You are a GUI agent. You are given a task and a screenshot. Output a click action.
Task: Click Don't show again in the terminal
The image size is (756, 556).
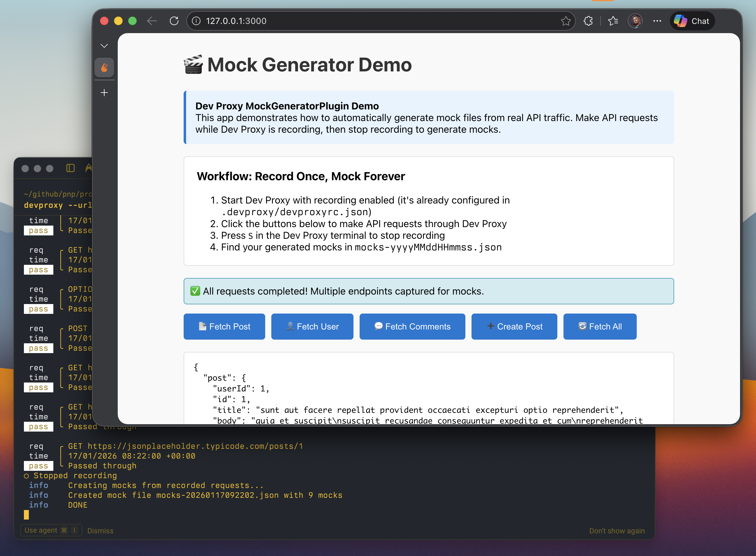coord(617,531)
